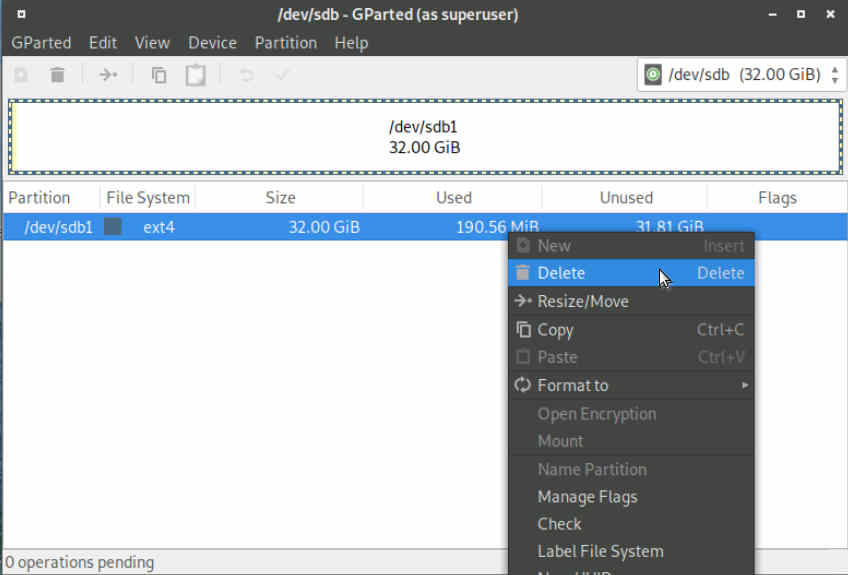Choose Open Encryption in context menu
The image size is (848, 575).
click(x=631, y=414)
